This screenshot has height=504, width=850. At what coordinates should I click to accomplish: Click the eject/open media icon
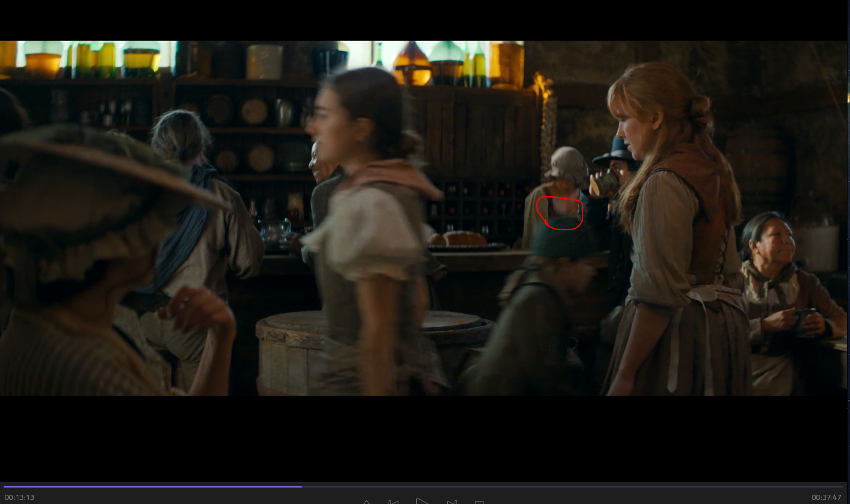coord(366,502)
